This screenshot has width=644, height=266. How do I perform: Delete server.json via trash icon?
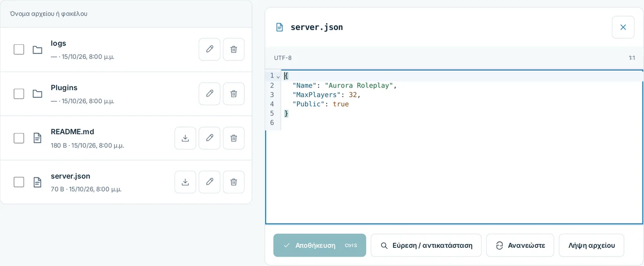233,182
